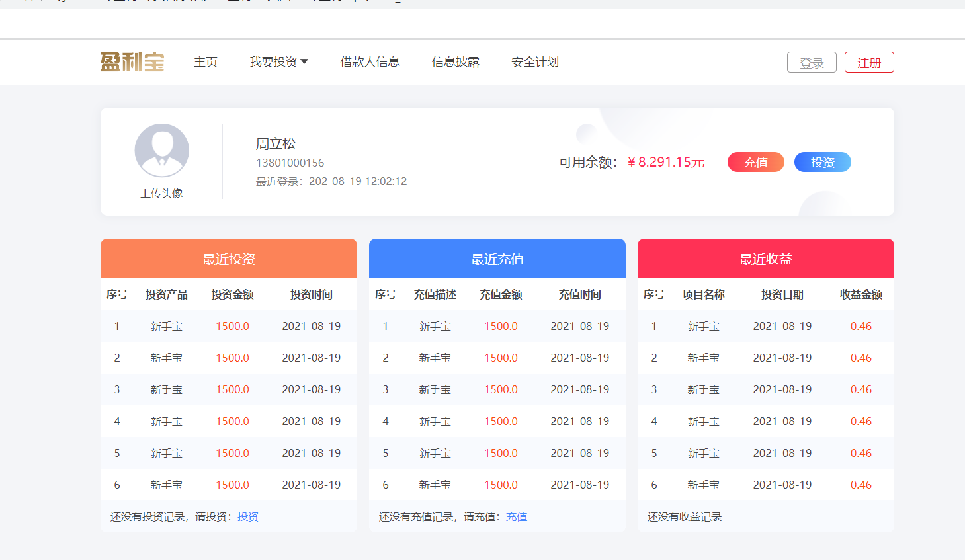Click 充值描述 column header

click(435, 294)
